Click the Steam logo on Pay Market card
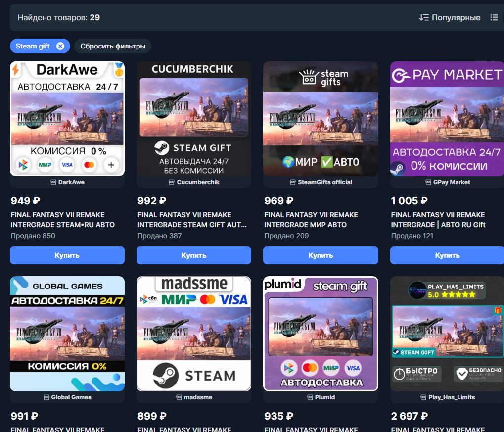This screenshot has height=432, width=504. (x=398, y=168)
